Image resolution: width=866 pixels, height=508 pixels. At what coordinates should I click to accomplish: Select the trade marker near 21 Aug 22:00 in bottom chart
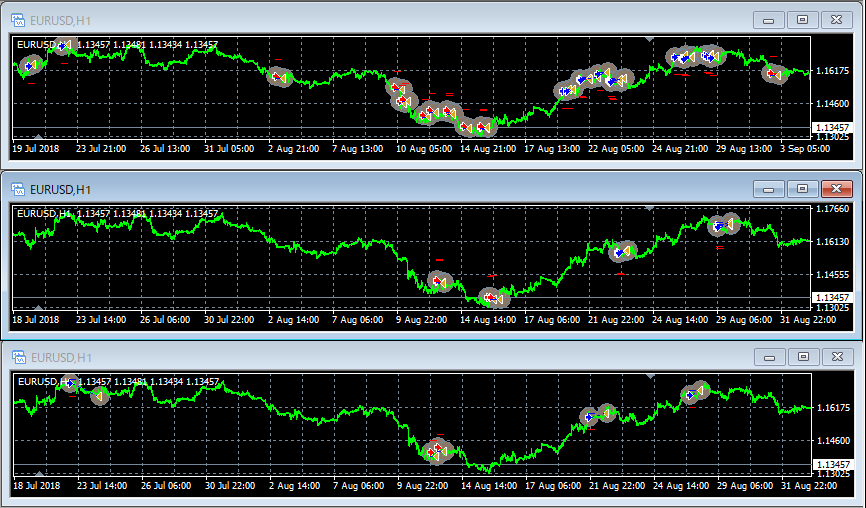pos(598,414)
